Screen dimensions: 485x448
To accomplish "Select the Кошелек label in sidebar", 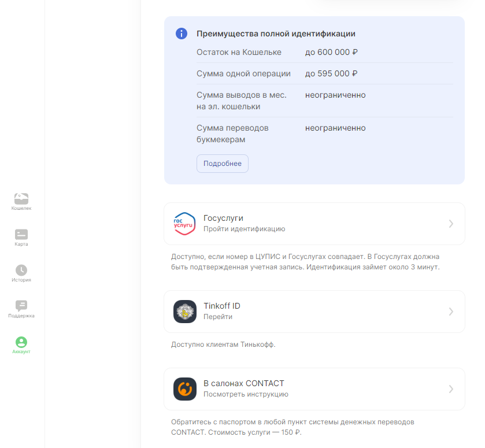I will 21,208.
